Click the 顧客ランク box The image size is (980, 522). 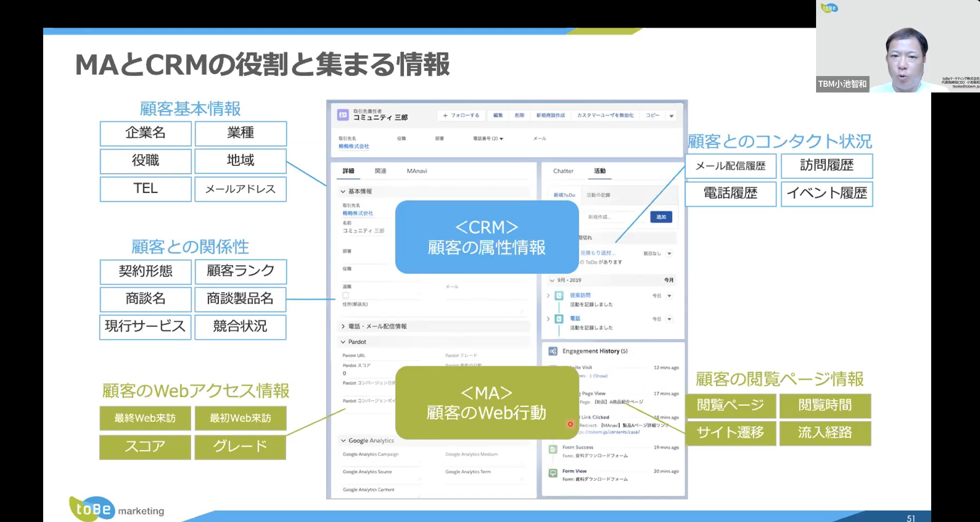tap(241, 271)
